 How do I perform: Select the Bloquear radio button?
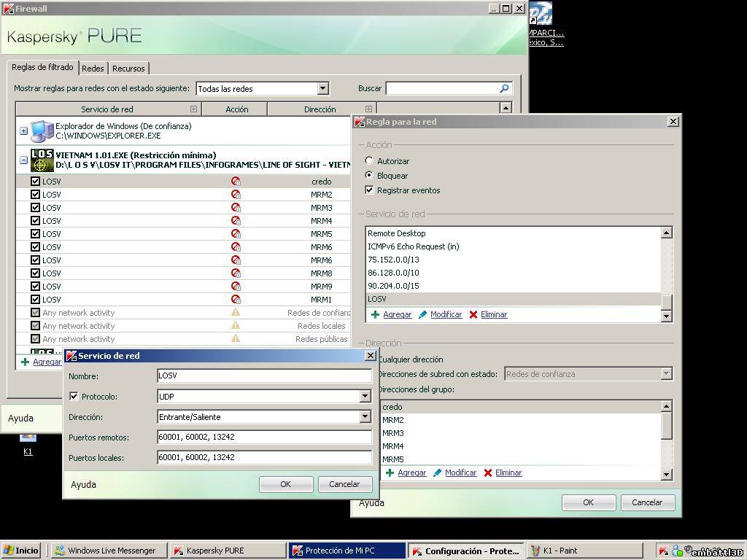pos(369,175)
